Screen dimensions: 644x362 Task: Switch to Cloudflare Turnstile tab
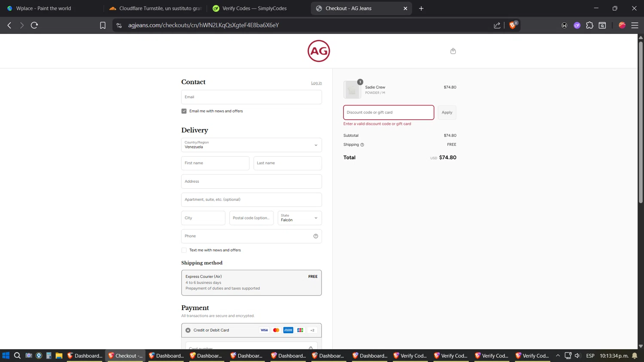click(155, 8)
